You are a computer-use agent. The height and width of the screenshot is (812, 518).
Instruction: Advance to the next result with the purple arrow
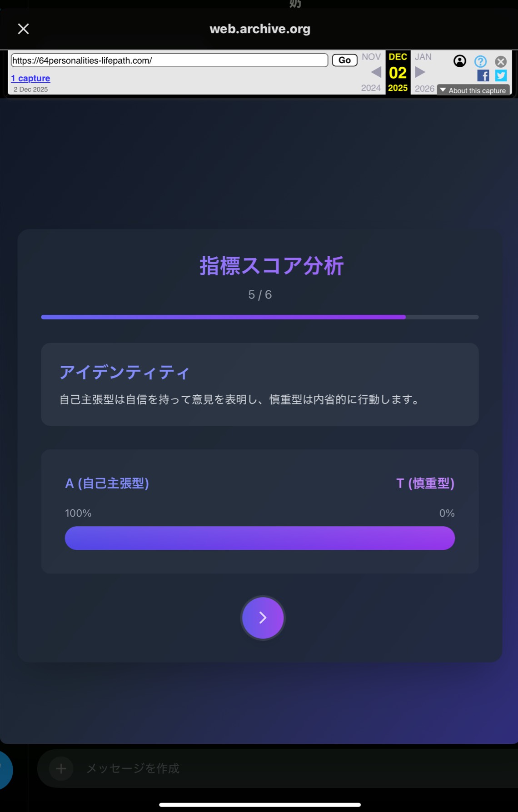pyautogui.click(x=262, y=618)
